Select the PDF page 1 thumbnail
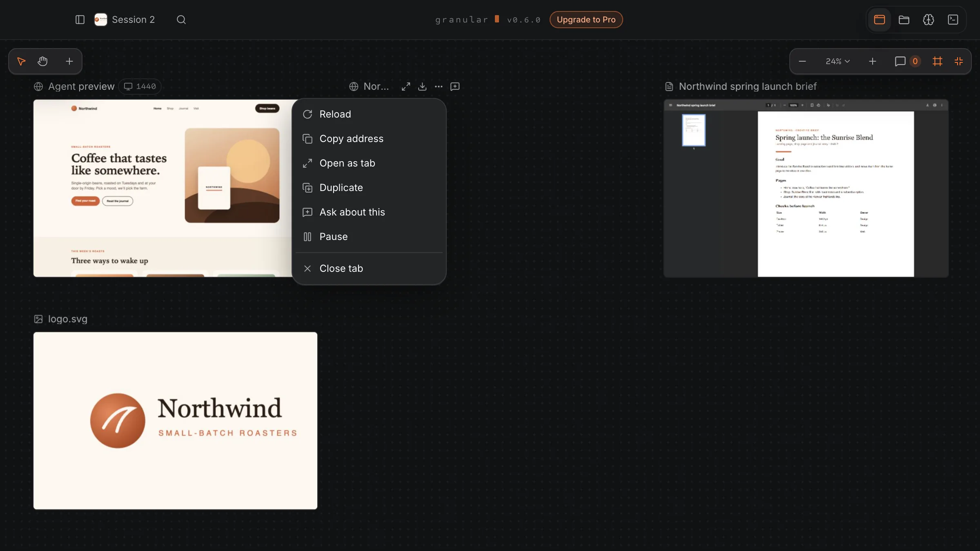 (x=693, y=130)
